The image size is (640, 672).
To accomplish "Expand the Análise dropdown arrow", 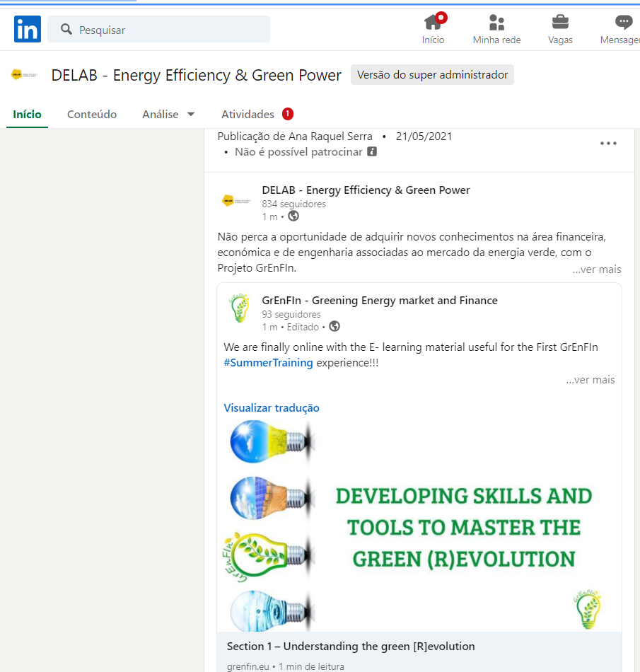I will click(x=191, y=115).
